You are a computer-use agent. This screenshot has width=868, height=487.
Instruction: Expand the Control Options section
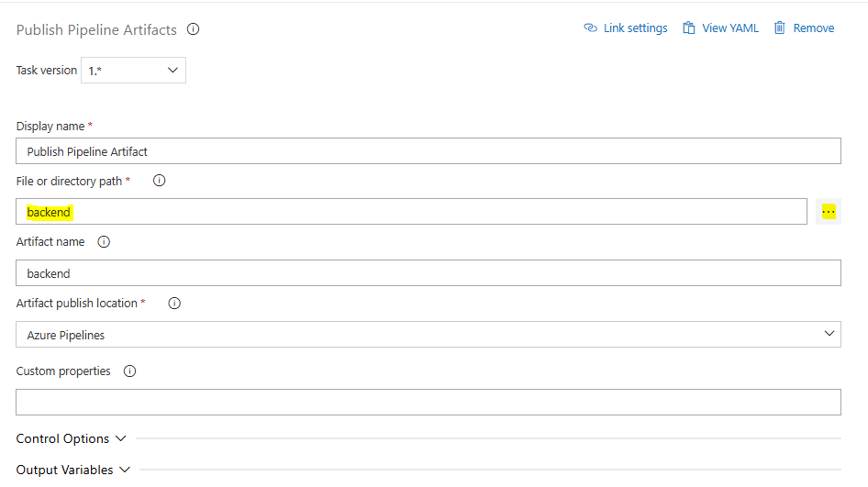(x=72, y=438)
